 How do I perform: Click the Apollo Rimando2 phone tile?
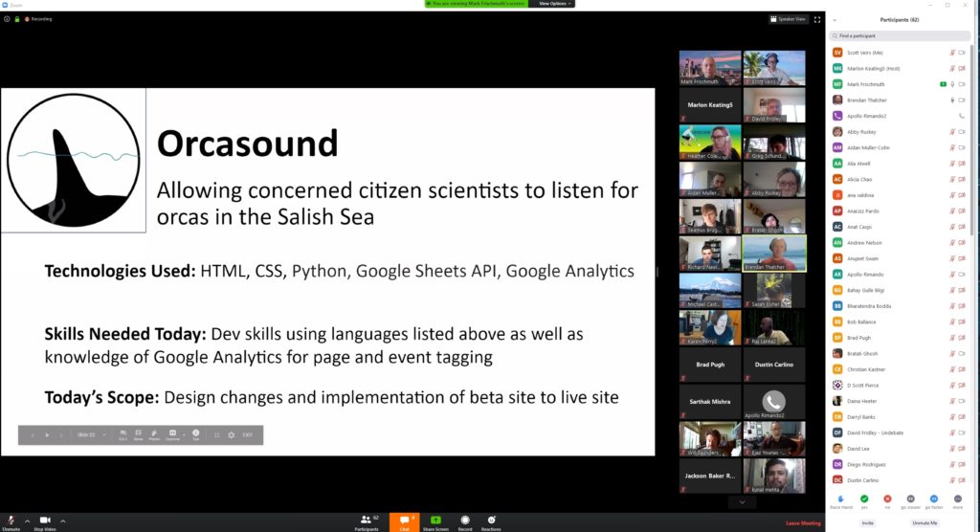point(774,402)
